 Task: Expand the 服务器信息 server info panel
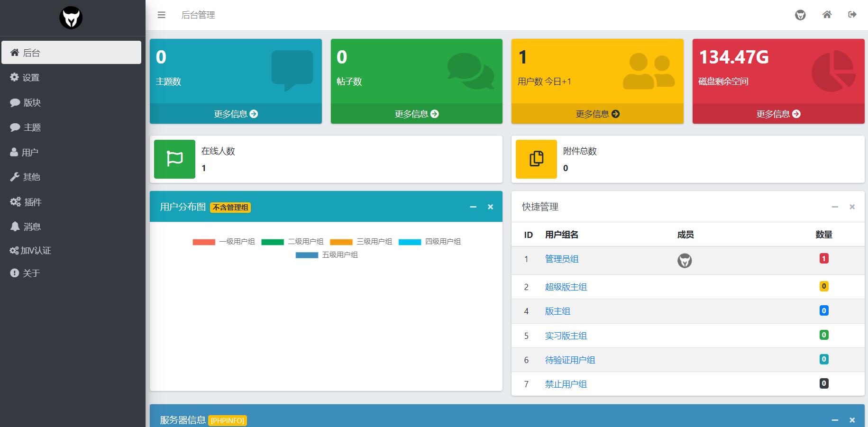coord(834,420)
